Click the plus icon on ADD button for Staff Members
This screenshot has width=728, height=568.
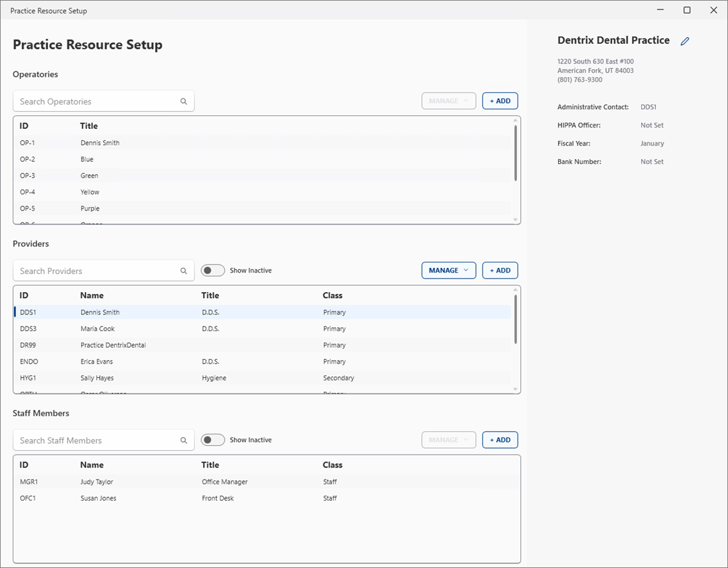492,439
